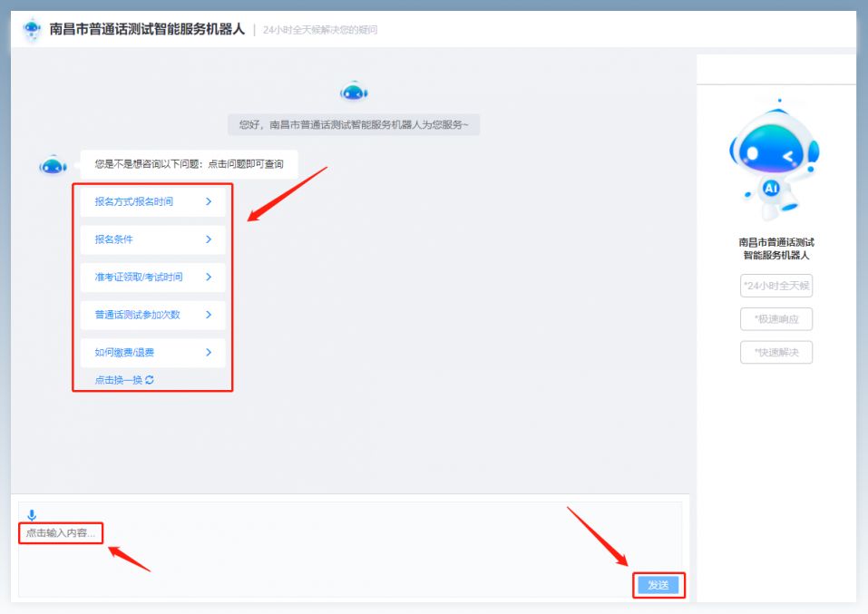The width and height of the screenshot is (868, 614).
Task: Click the greeting message 您好，南昌市普通话测试智能服务机器人为您服务~
Action: pyautogui.click(x=354, y=124)
